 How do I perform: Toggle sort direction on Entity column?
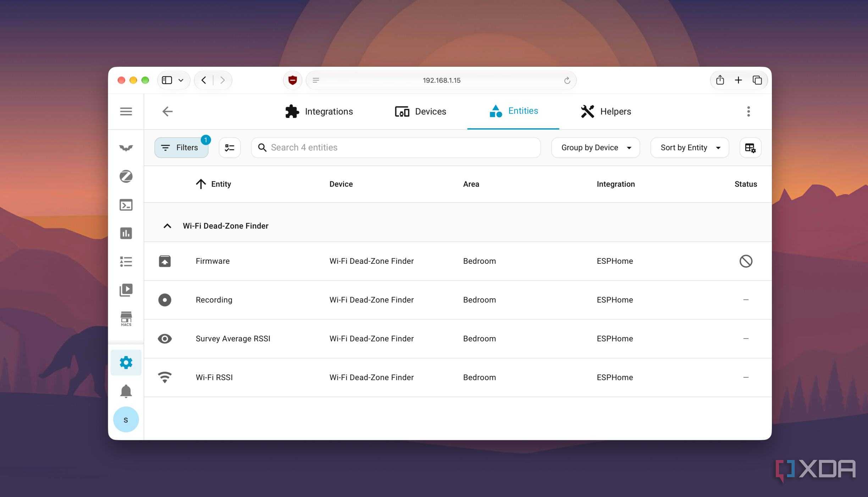point(201,184)
